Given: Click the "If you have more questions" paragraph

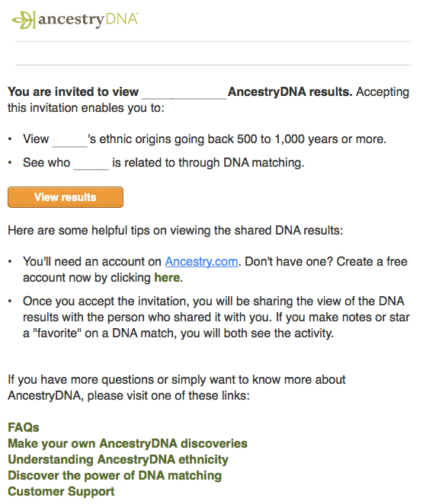Looking at the screenshot, I should 177,388.
